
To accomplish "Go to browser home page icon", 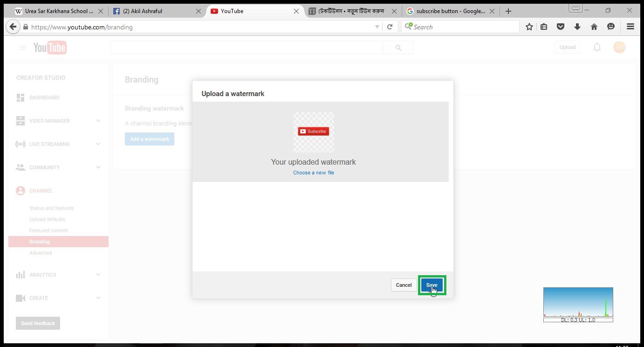I will coord(594,27).
